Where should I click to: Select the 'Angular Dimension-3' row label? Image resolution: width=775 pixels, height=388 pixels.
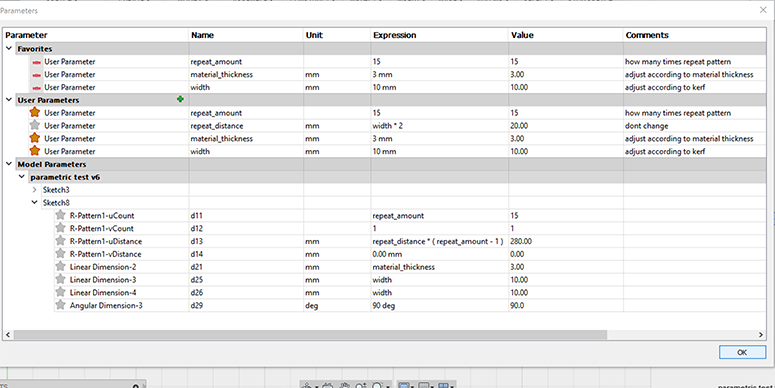106,306
